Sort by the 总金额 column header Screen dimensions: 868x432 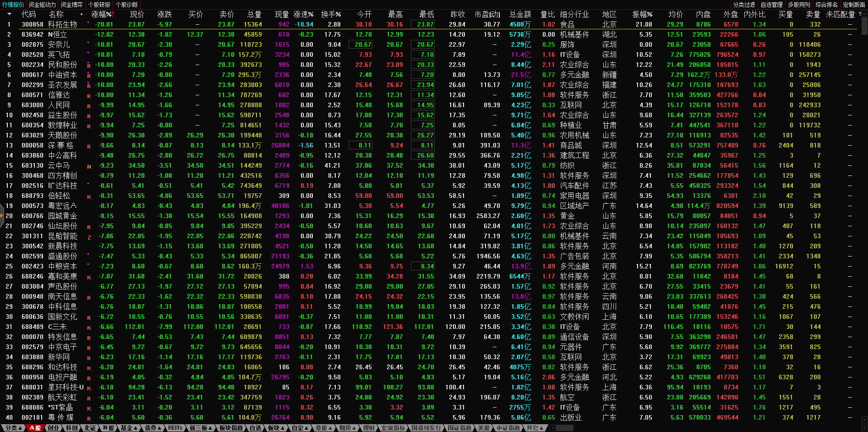coord(520,14)
